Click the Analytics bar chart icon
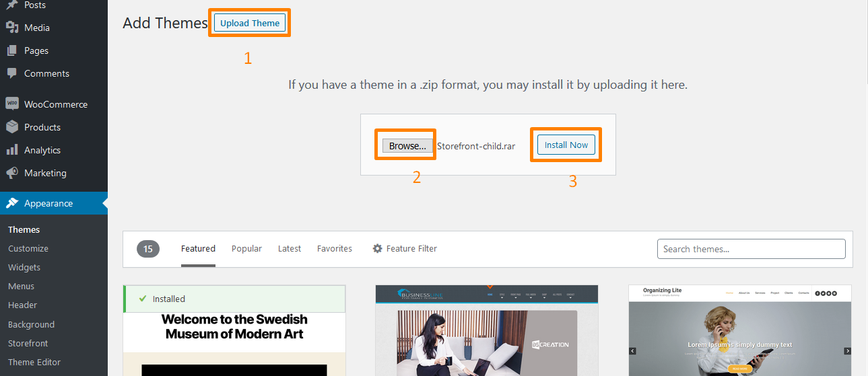This screenshot has width=868, height=376. pyautogui.click(x=12, y=150)
